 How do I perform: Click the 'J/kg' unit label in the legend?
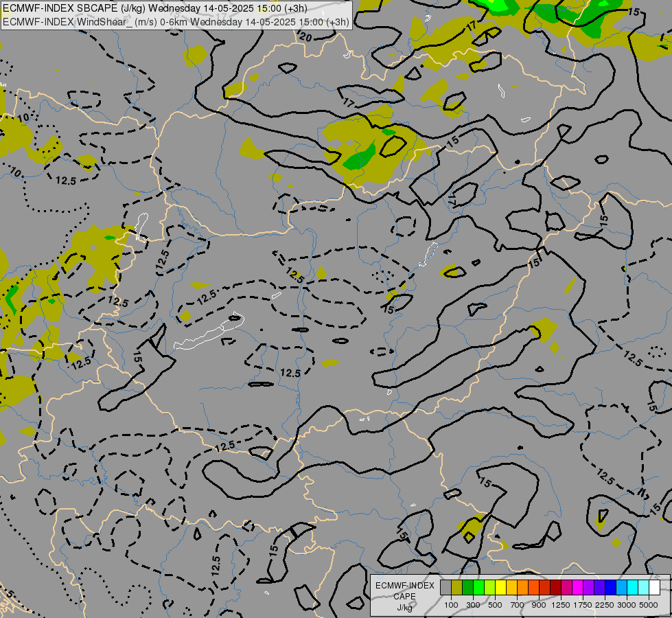pyautogui.click(x=404, y=608)
